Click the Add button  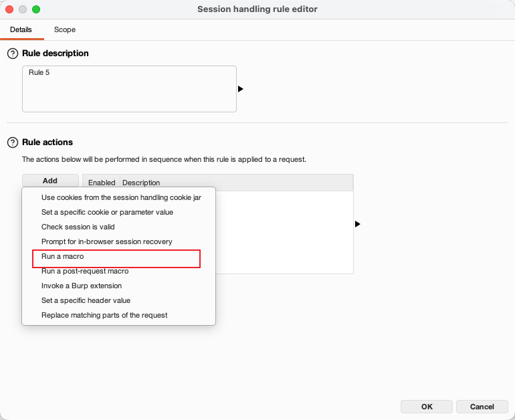pos(50,181)
